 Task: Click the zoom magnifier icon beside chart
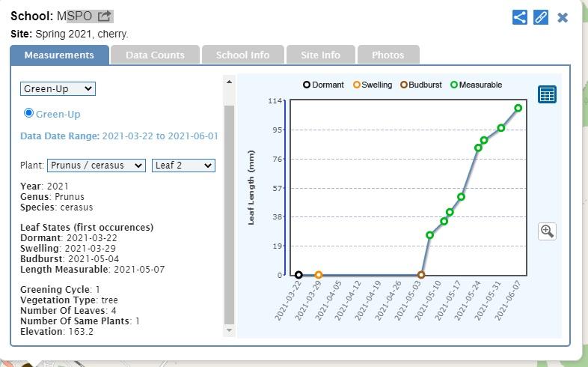(547, 231)
